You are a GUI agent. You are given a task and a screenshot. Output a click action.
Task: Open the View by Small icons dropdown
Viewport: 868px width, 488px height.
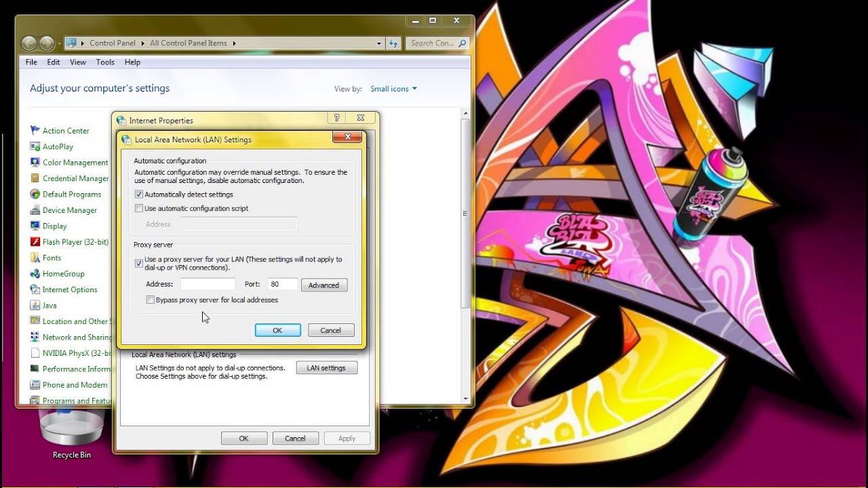coord(393,89)
